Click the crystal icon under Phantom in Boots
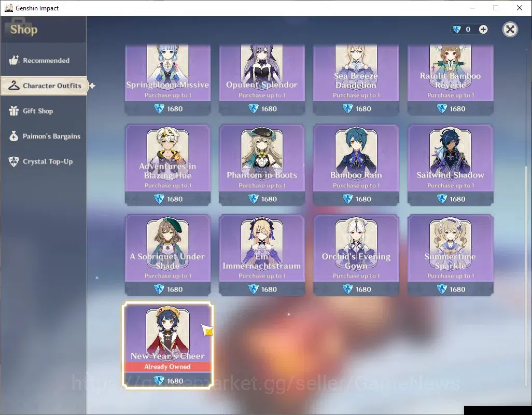Image resolution: width=532 pixels, height=415 pixels. pyautogui.click(x=254, y=199)
